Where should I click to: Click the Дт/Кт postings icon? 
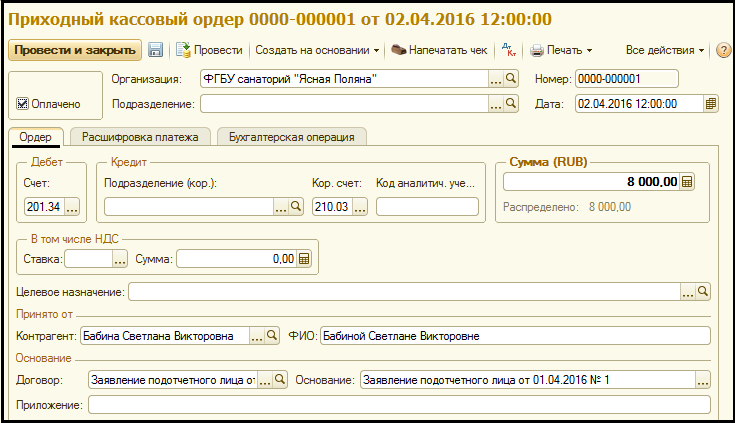click(x=509, y=50)
